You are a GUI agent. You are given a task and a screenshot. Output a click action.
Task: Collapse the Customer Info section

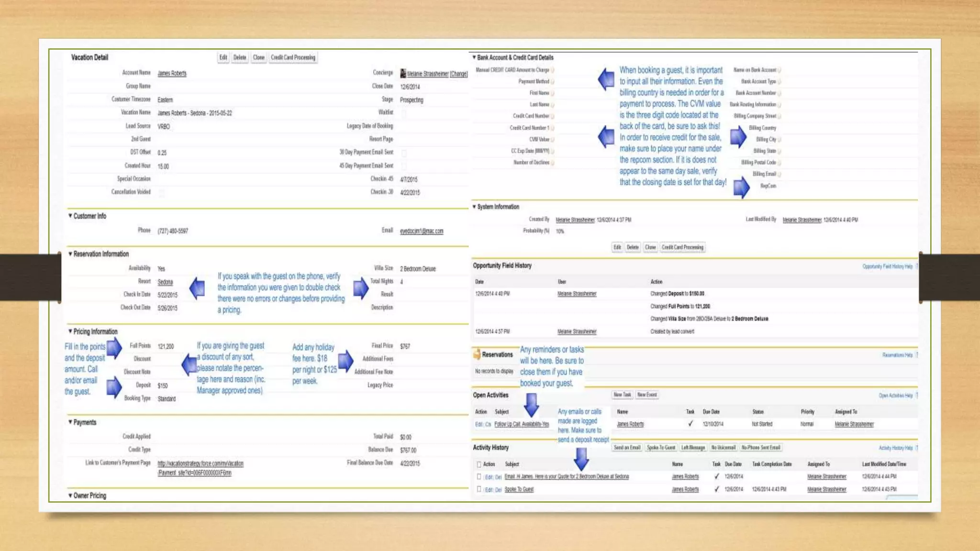click(x=70, y=216)
